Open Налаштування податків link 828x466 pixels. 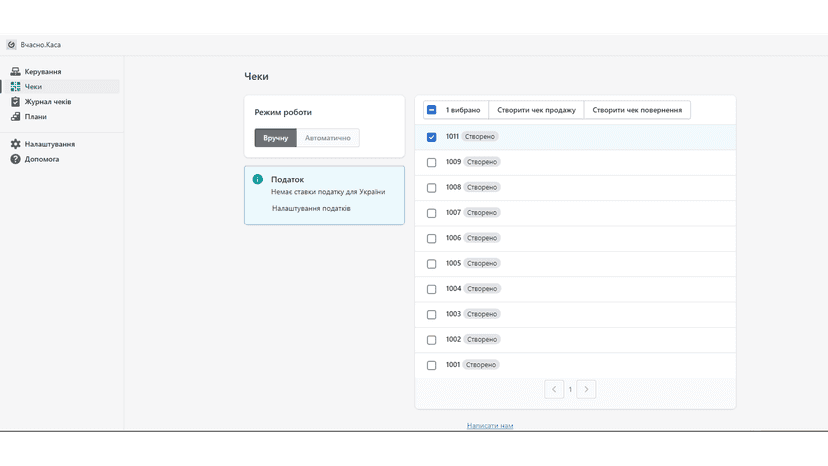coord(311,208)
